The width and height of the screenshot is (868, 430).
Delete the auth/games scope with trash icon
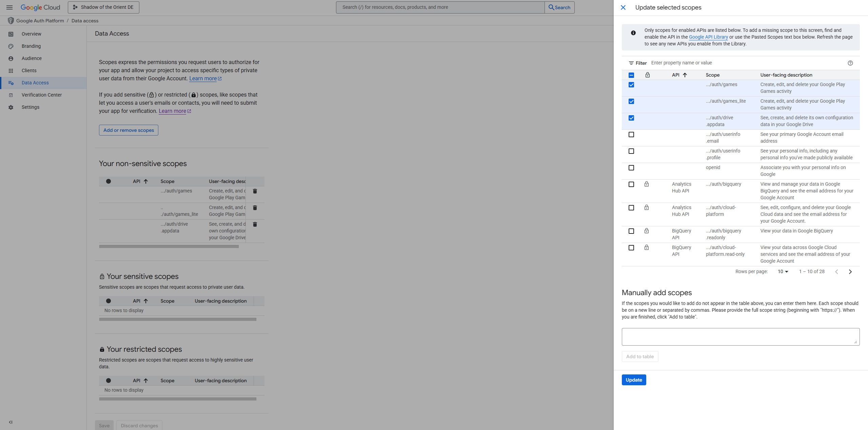(x=255, y=191)
